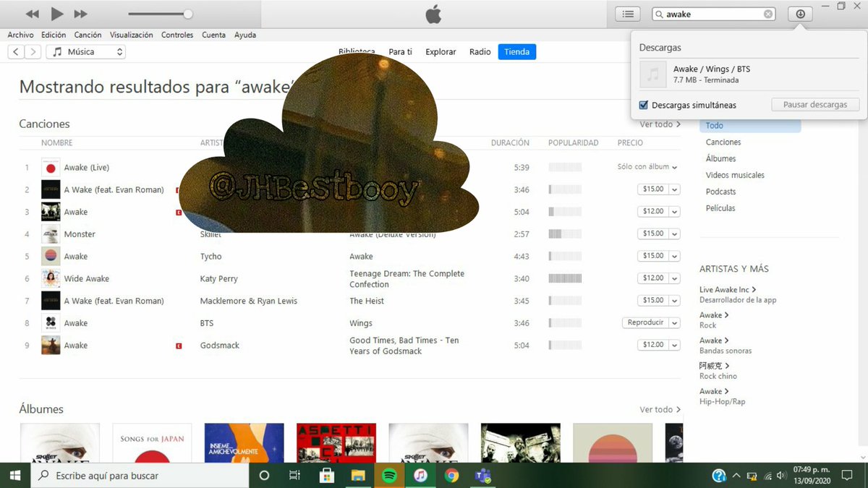Open Spotify from the taskbar
This screenshot has height=488, width=868.
point(389,476)
